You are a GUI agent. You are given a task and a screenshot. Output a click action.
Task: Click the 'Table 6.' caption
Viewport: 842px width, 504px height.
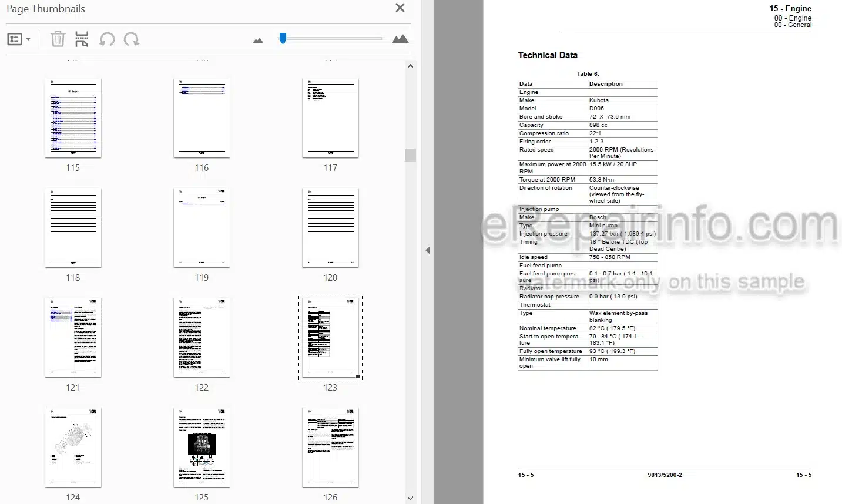[588, 74]
